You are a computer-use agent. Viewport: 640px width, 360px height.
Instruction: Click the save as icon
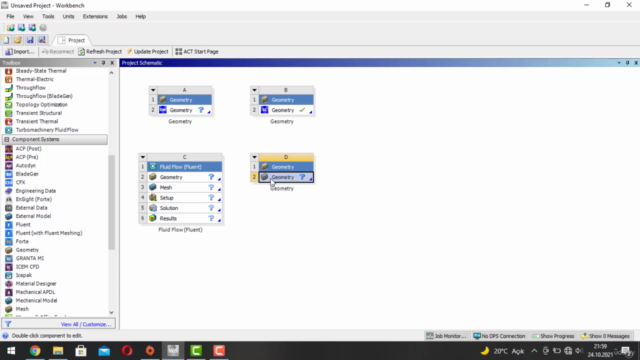42,40
